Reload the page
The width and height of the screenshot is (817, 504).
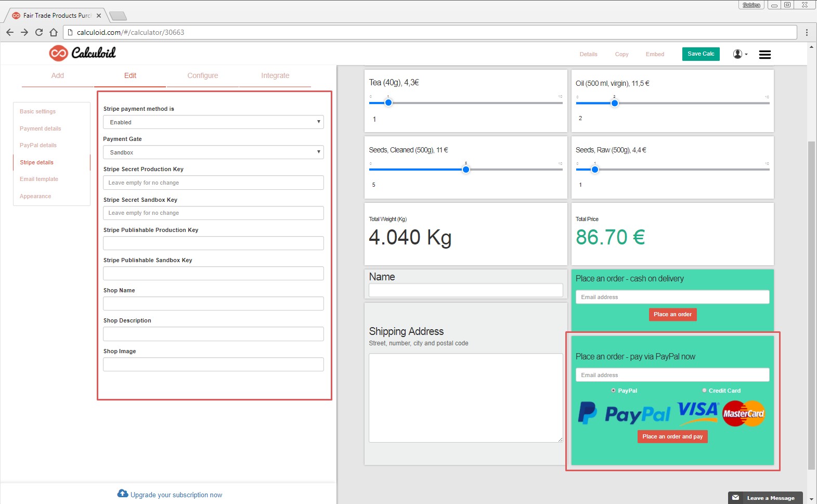(x=39, y=32)
